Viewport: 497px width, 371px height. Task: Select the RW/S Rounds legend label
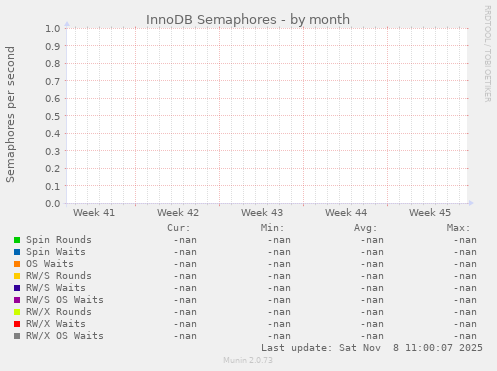coord(59,276)
